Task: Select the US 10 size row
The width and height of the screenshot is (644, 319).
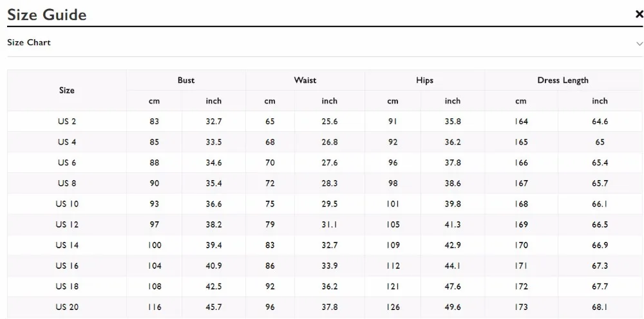Action: [325, 204]
